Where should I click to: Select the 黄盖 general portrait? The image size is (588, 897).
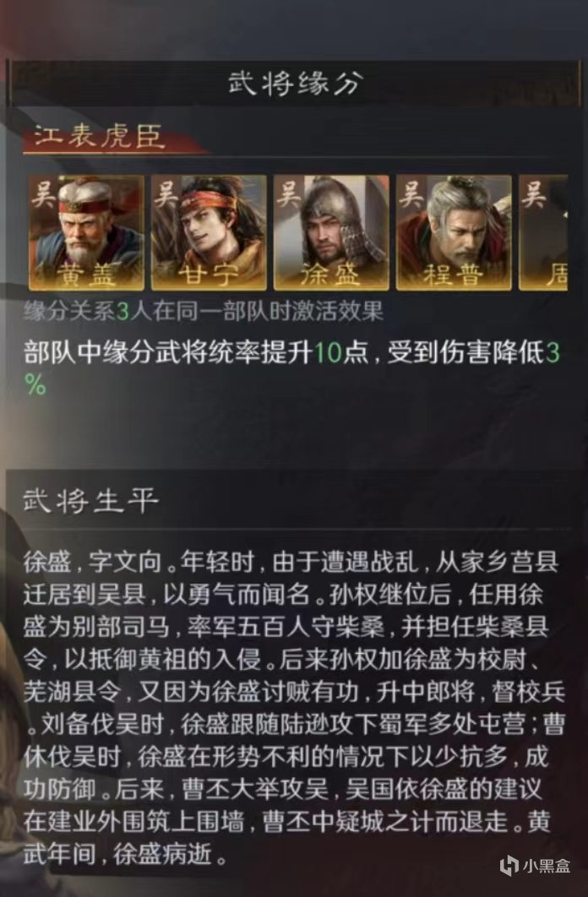(x=86, y=233)
